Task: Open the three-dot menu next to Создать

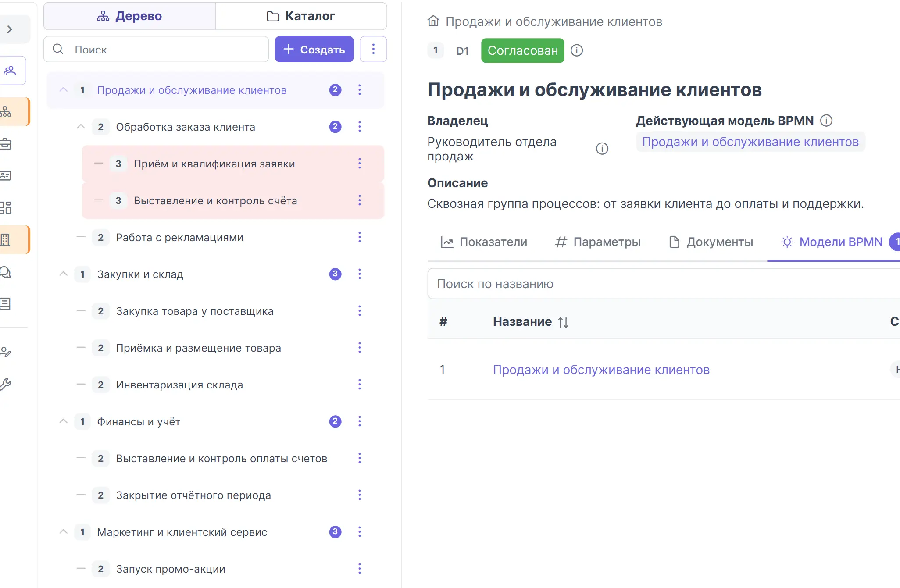Action: tap(373, 49)
